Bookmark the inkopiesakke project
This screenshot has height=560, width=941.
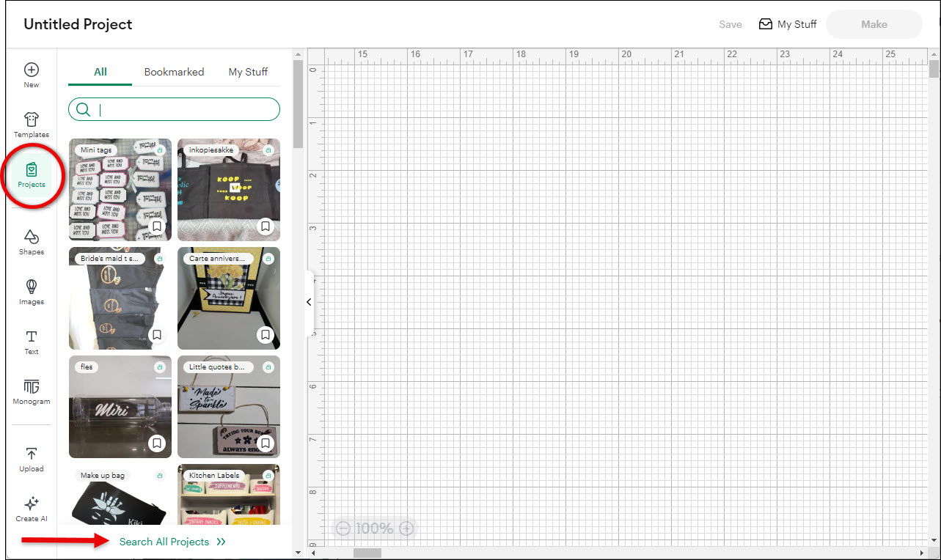(x=266, y=226)
